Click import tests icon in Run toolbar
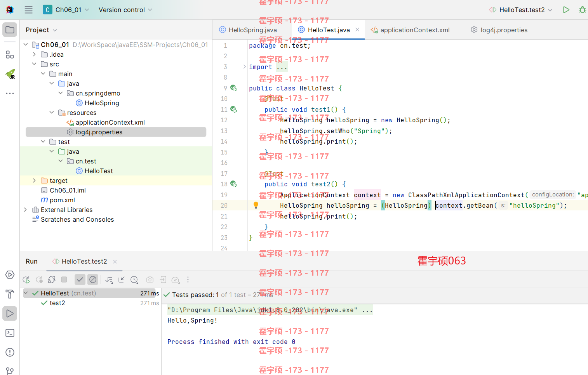The width and height of the screenshot is (588, 375). (x=163, y=280)
